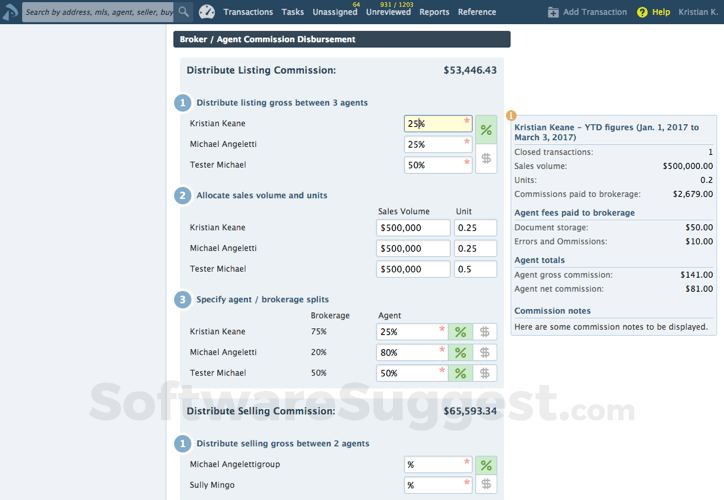Image resolution: width=724 pixels, height=500 pixels.
Task: Click the Add Transaction folder icon
Action: pos(553,12)
